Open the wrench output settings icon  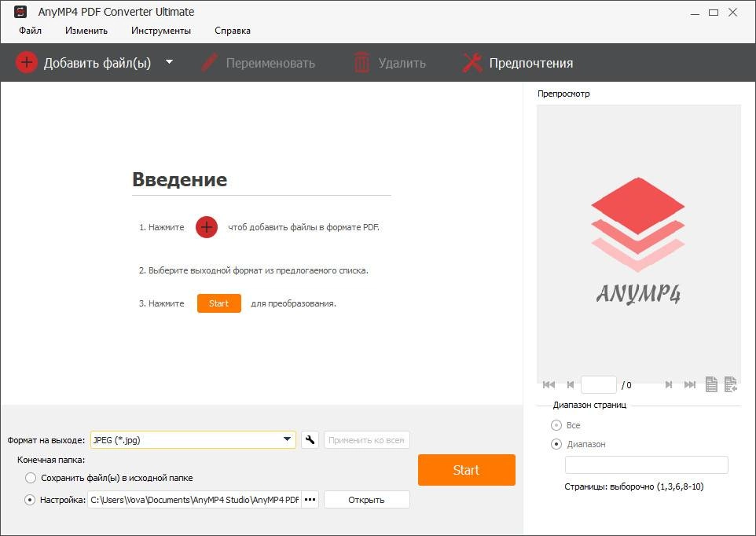(310, 439)
